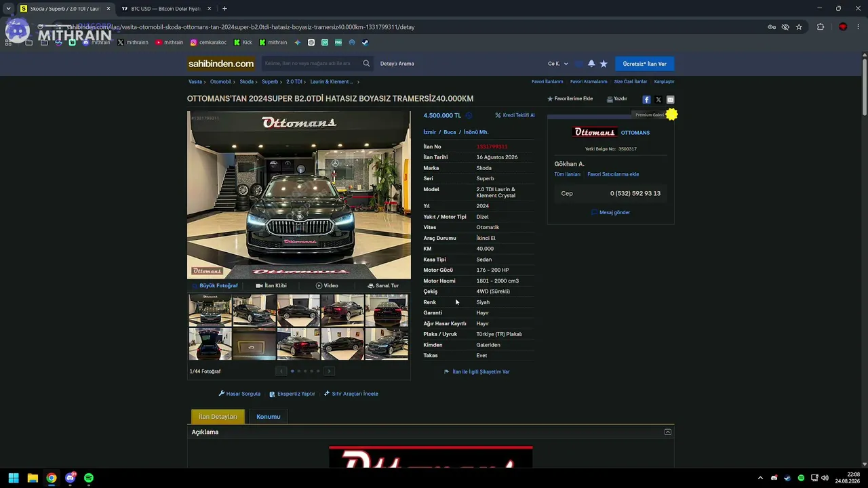Click the Ücretsiz İlan Ver button
The width and height of the screenshot is (868, 488).
pos(645,64)
